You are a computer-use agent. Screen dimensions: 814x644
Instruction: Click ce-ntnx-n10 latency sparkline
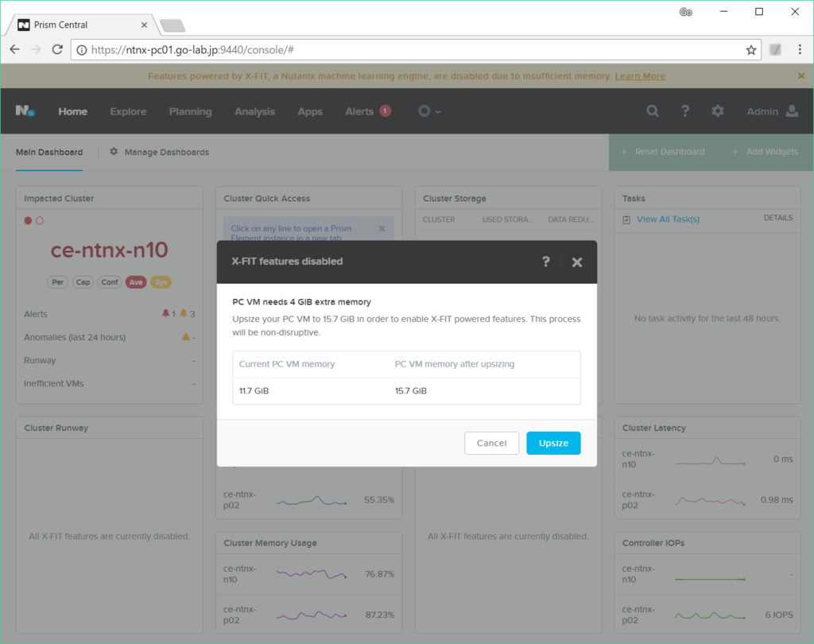pos(710,460)
